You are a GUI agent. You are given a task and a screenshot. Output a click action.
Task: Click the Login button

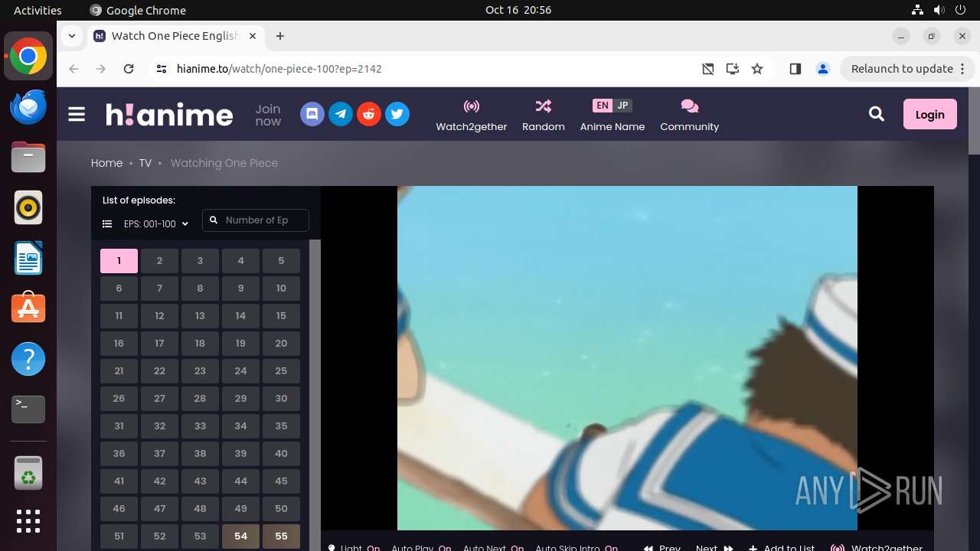(929, 114)
